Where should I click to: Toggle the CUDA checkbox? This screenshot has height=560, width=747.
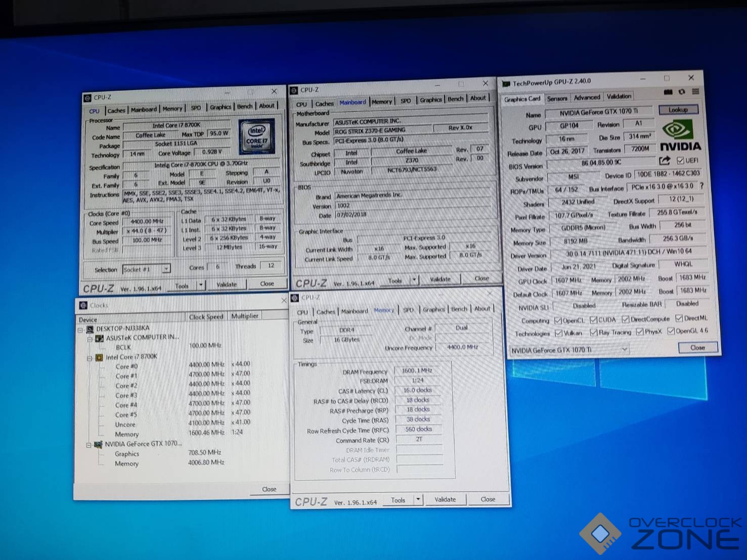(593, 320)
